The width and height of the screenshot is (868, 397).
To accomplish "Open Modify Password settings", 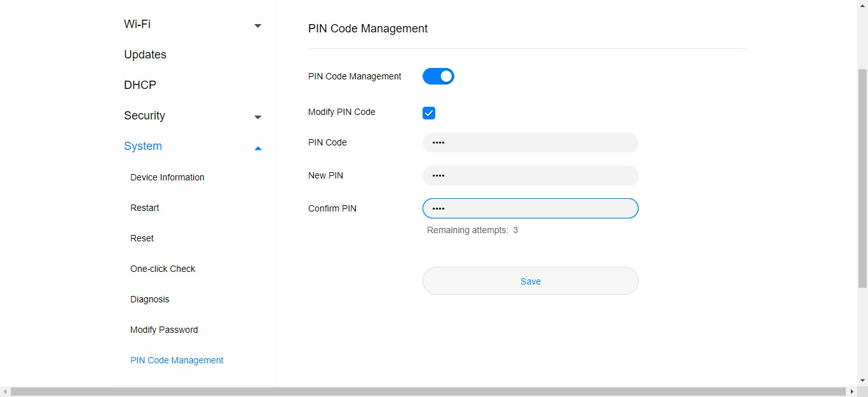I will point(164,330).
